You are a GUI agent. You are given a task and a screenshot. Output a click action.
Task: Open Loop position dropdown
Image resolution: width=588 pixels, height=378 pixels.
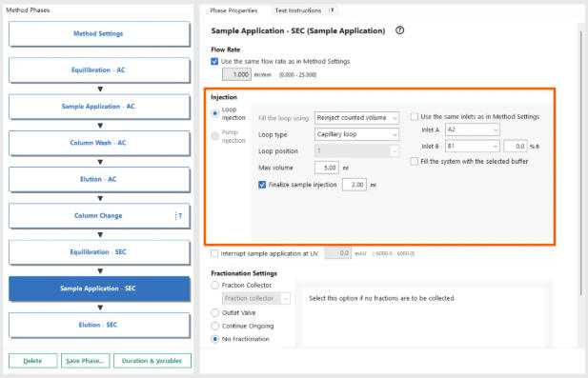click(x=356, y=150)
